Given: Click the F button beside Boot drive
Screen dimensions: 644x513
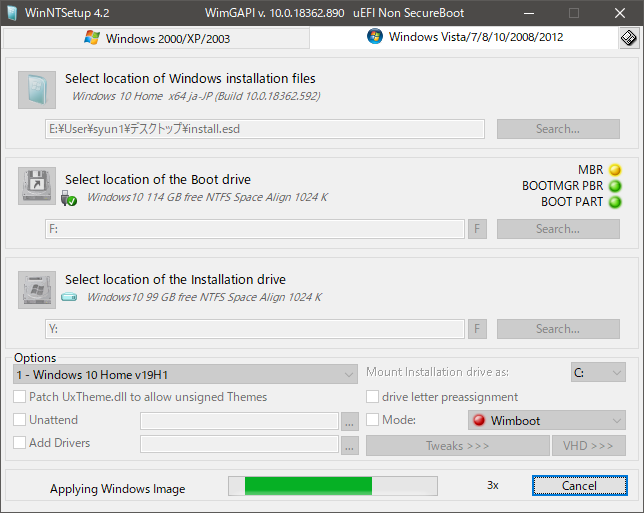Looking at the screenshot, I should [477, 229].
